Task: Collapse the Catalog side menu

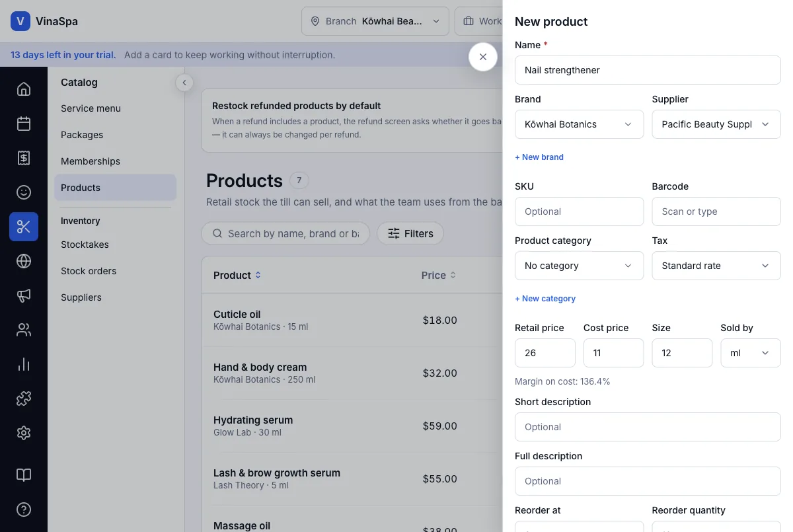Action: coord(184,83)
